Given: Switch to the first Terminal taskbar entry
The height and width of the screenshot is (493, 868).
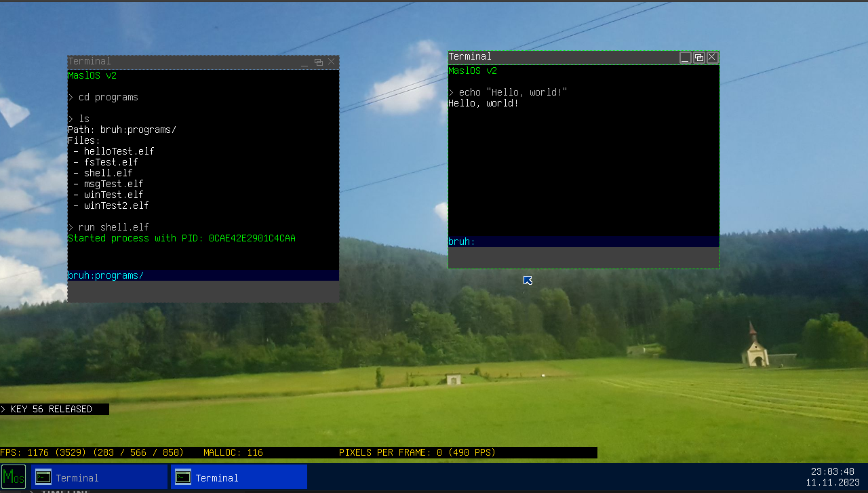Looking at the screenshot, I should click(99, 477).
